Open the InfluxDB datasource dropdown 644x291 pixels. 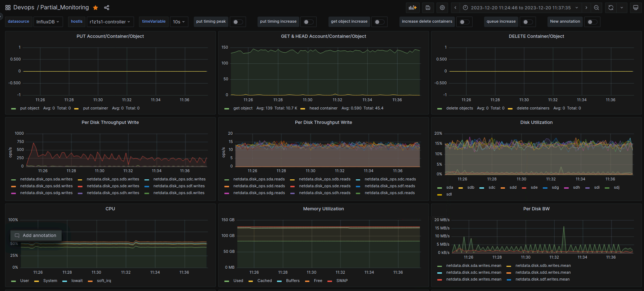click(x=48, y=22)
